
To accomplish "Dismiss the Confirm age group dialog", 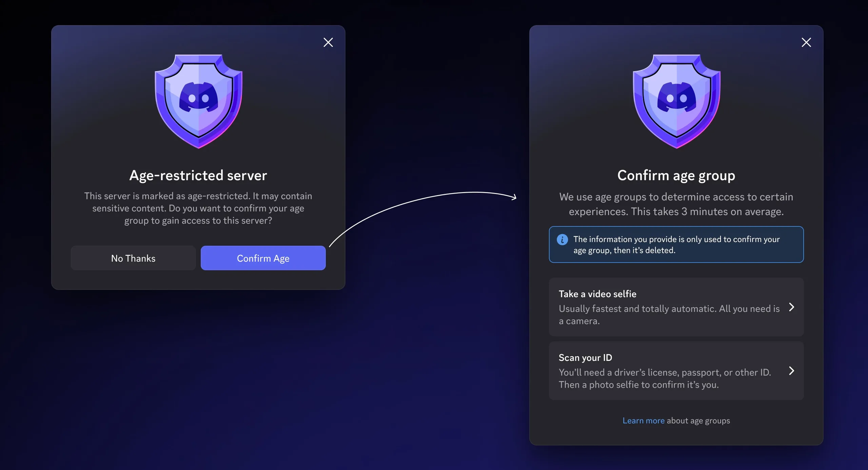I will tap(806, 42).
